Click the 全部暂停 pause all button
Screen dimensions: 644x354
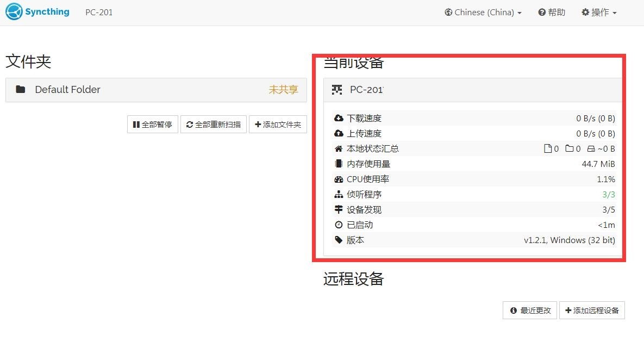[152, 124]
